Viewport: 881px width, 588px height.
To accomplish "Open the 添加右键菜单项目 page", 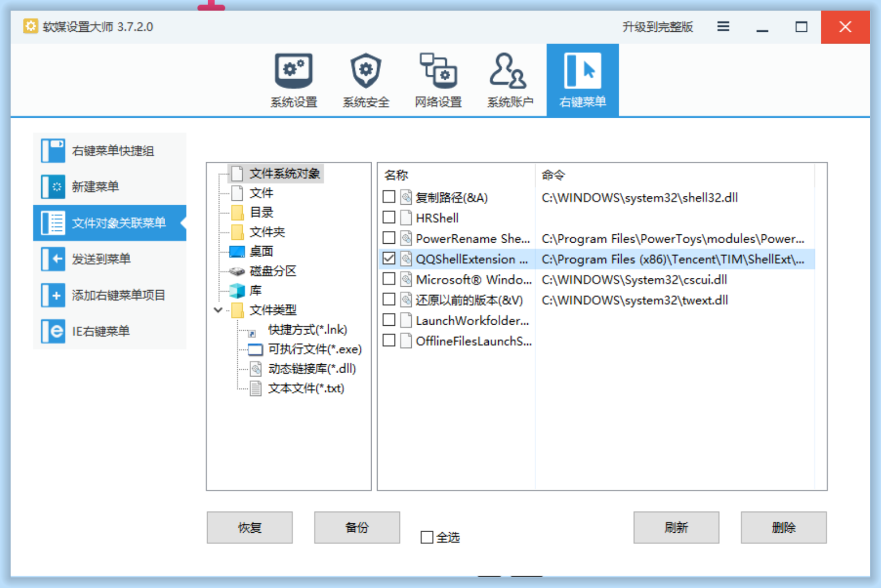I will tap(109, 295).
